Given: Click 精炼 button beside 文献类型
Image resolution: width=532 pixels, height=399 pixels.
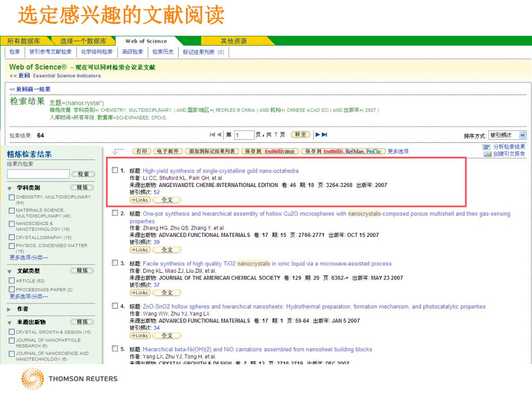Looking at the screenshot, I should point(82,270).
